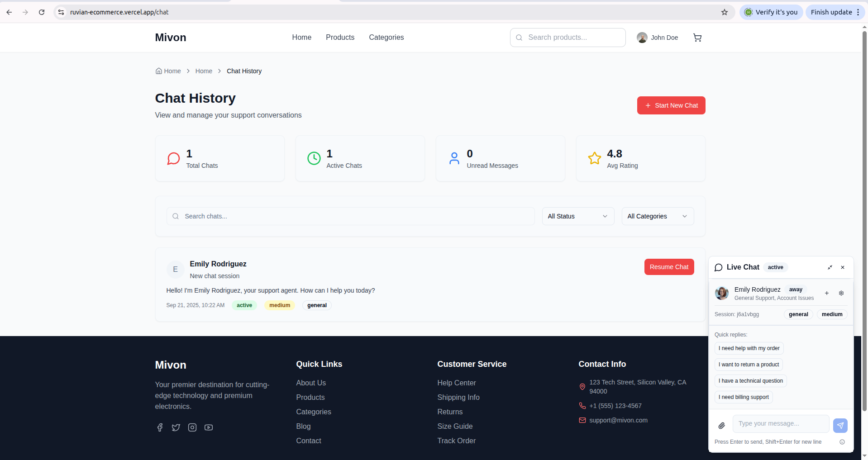
Task: Click Start New Chat button
Action: (x=671, y=105)
